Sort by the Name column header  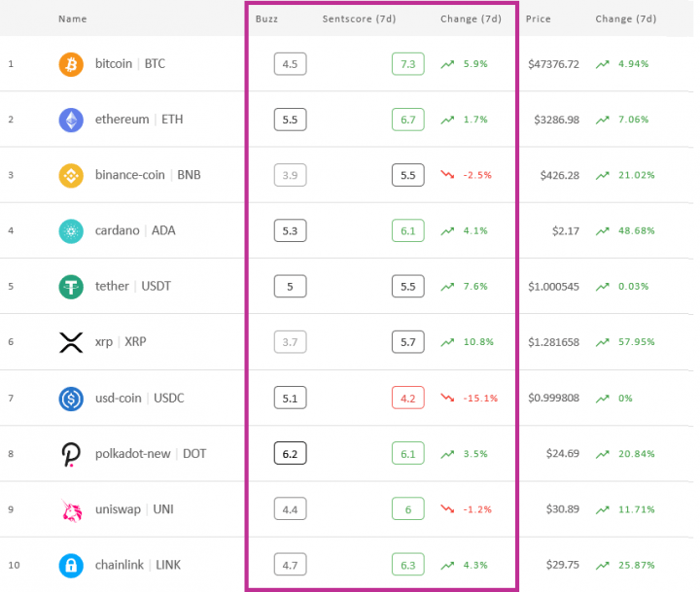72,19
